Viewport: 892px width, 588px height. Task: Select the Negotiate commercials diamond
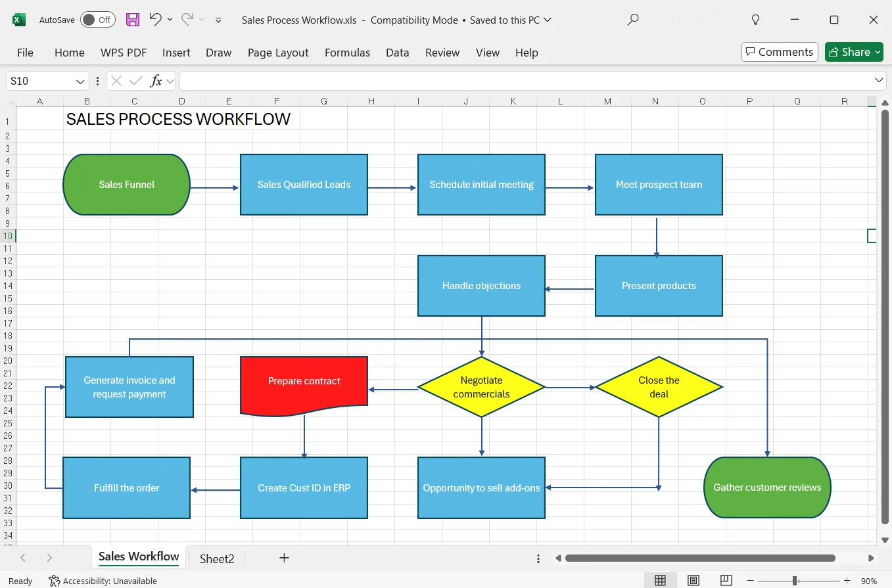[x=481, y=387]
